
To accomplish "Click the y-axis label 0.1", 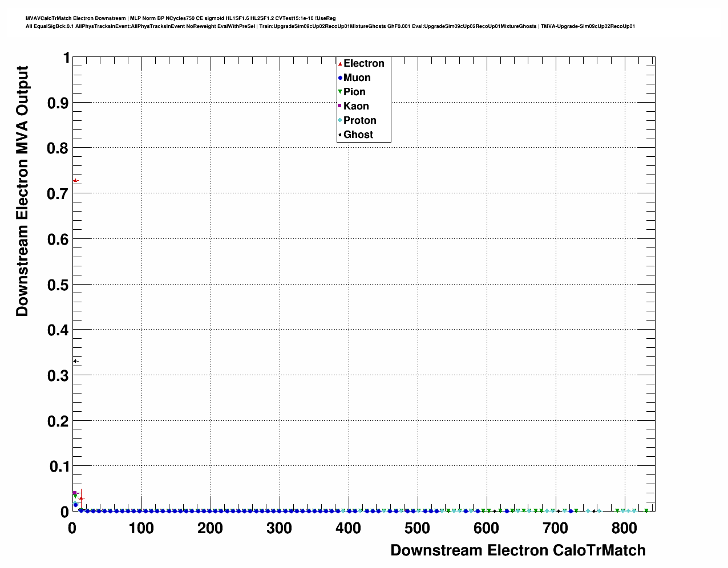I will 59,466.
